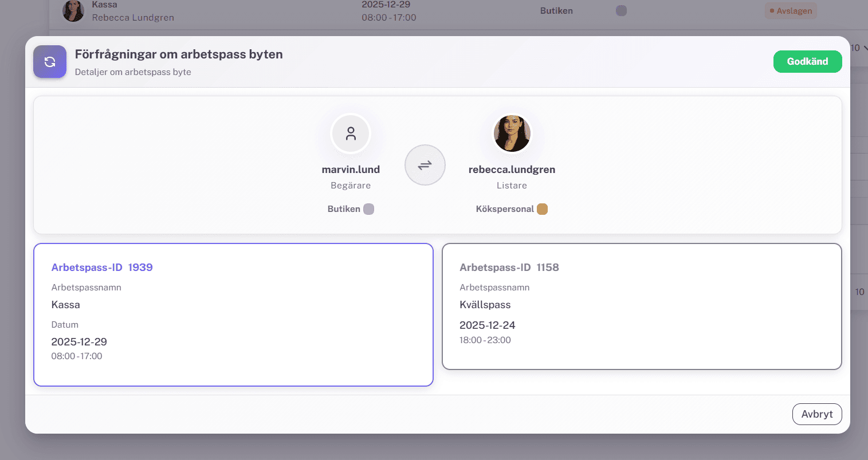Click the orange Kökspersonal role dot

point(542,209)
